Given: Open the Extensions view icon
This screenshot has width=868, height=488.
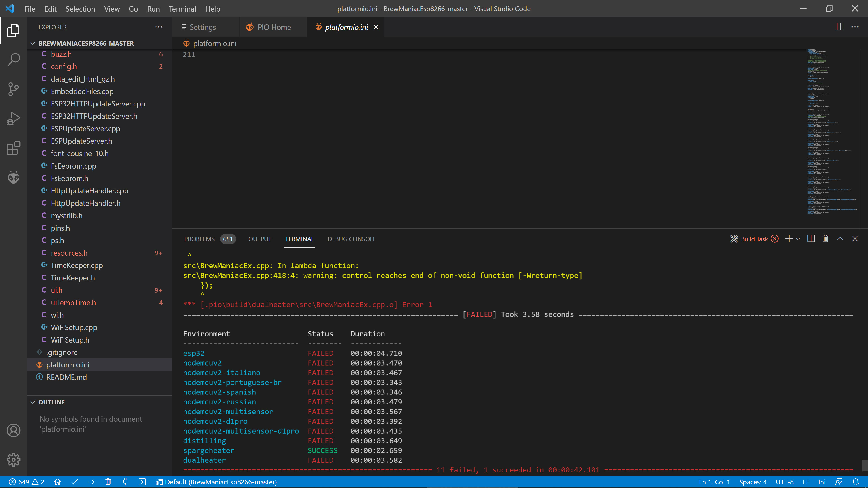Looking at the screenshot, I should (x=14, y=148).
